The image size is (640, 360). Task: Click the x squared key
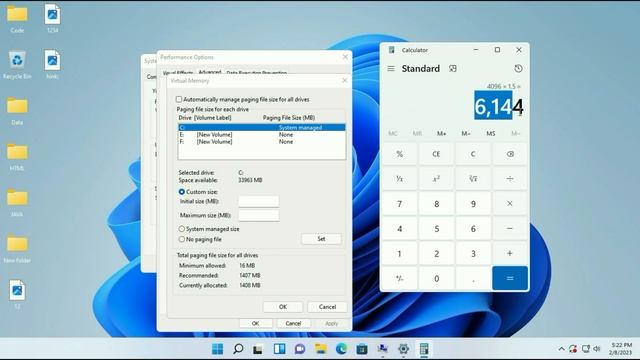pyautogui.click(x=436, y=179)
